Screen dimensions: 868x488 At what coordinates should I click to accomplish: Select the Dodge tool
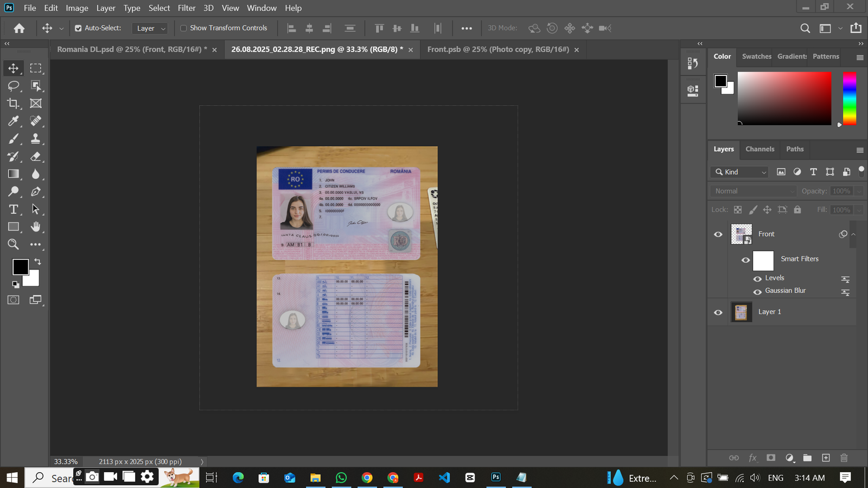point(14,191)
